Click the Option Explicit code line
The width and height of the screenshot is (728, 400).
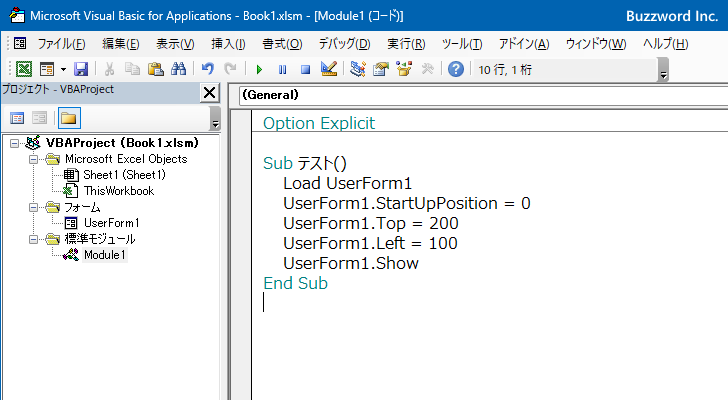tap(319, 123)
